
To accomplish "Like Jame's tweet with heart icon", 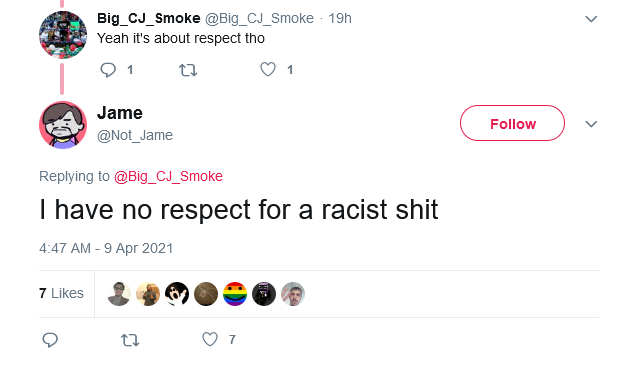I will tap(210, 339).
